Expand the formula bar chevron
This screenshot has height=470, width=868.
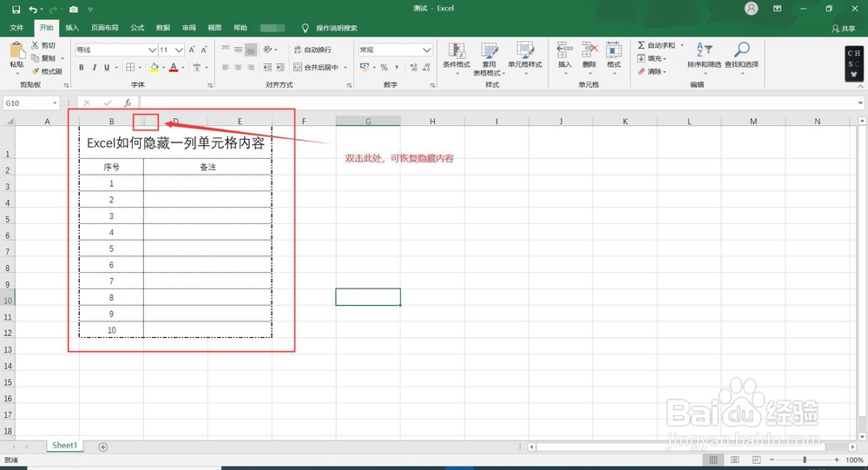pyautogui.click(x=860, y=103)
